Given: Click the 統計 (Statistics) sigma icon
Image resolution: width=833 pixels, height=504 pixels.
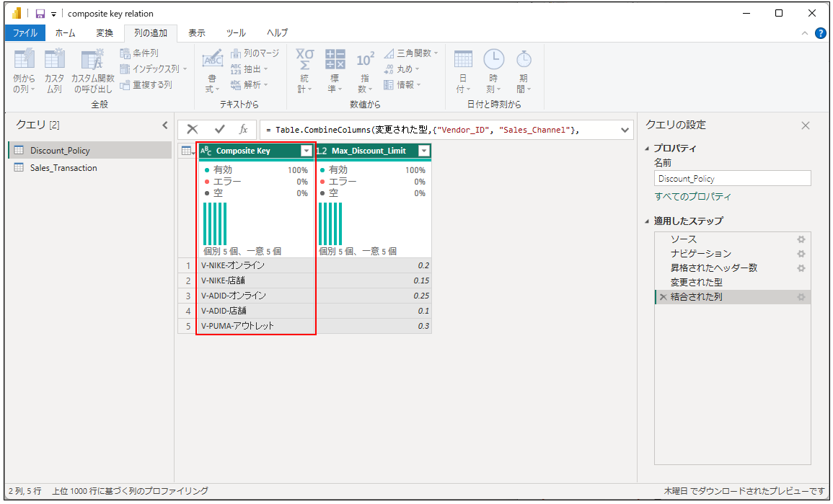Looking at the screenshot, I should pyautogui.click(x=304, y=59).
